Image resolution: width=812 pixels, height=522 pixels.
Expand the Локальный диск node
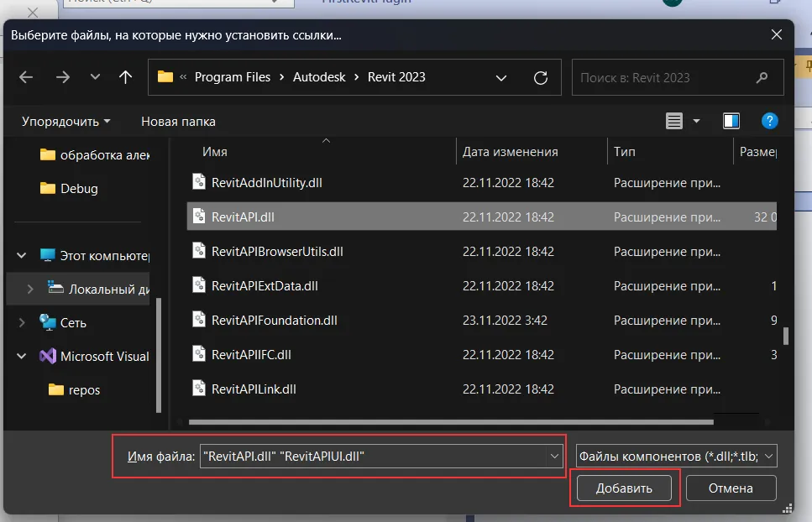(30, 289)
